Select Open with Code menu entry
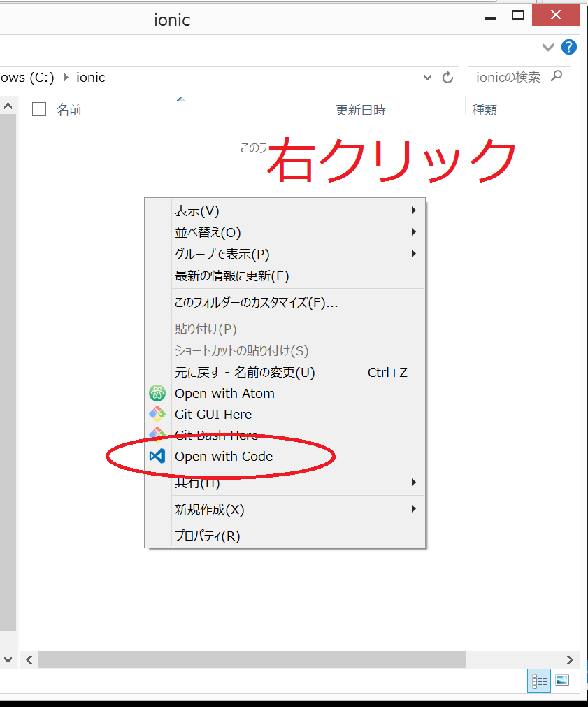This screenshot has height=707, width=588. click(x=224, y=457)
